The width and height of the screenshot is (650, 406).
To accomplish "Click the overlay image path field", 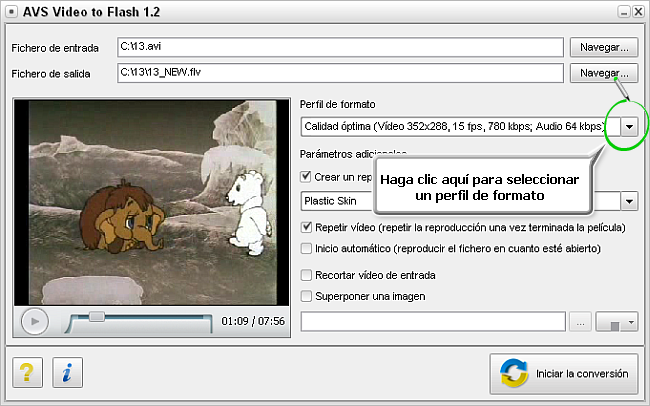I will pos(433,322).
